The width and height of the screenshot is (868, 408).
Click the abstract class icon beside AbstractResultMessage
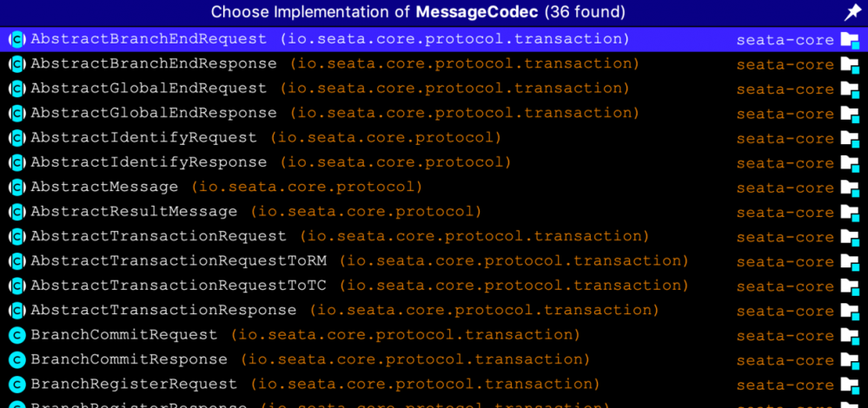coord(17,212)
